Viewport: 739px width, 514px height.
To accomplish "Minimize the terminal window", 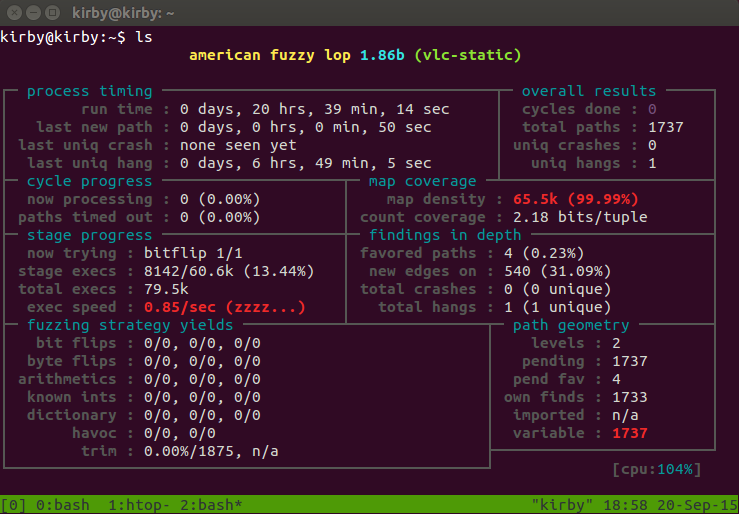I will pyautogui.click(x=33, y=13).
